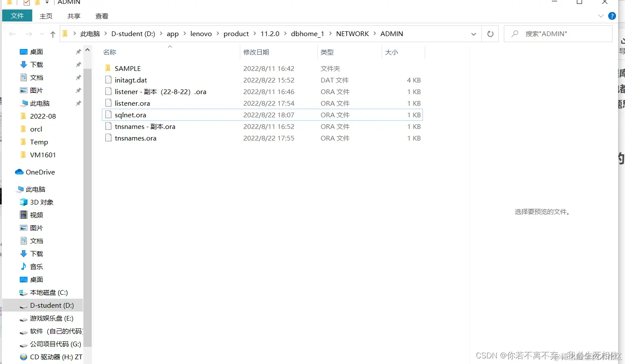Screen dimensions: 625x364
Task: Expand the chevron after product breadcrumb
Action: point(255,34)
